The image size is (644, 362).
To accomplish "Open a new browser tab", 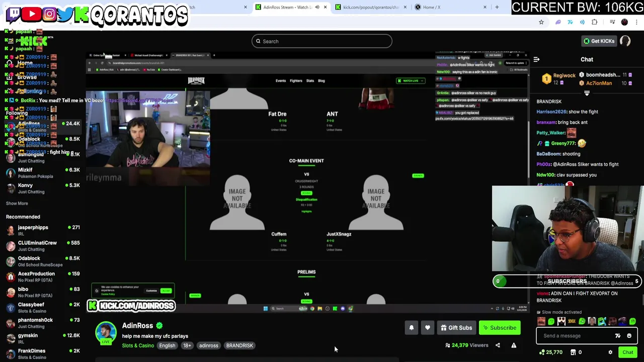I will pos(497,7).
